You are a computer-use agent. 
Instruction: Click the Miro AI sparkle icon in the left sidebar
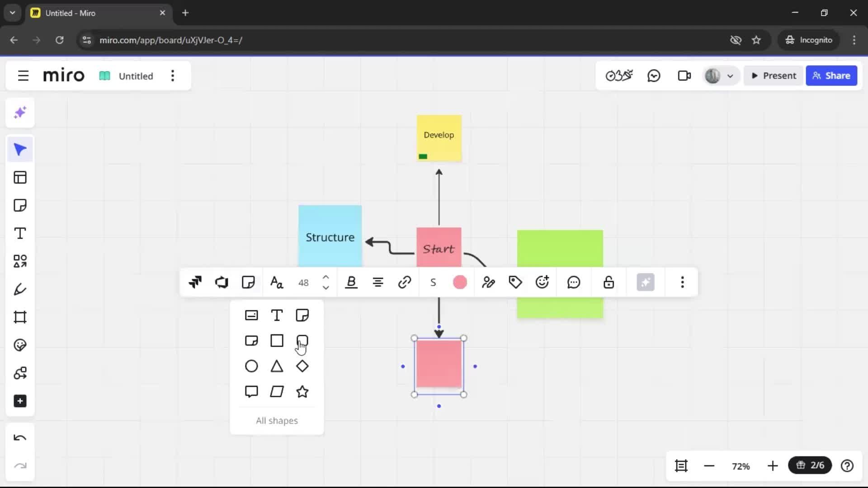pos(20,113)
